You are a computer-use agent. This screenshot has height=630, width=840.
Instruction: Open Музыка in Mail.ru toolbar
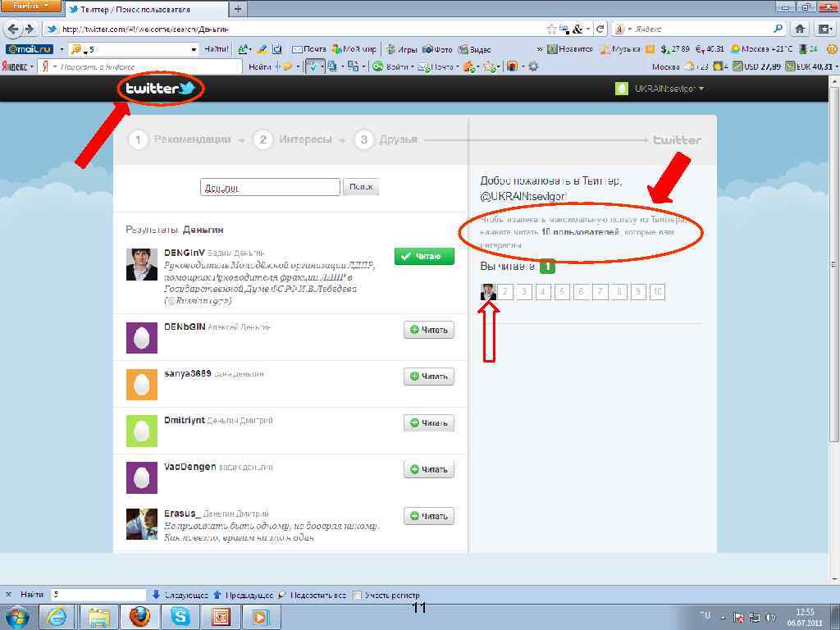pyautogui.click(x=620, y=49)
